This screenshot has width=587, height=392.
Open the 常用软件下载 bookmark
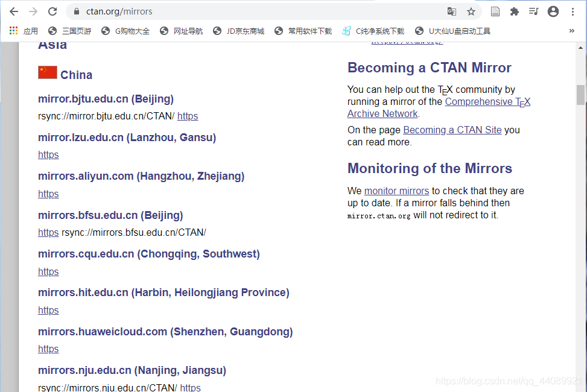click(x=303, y=31)
